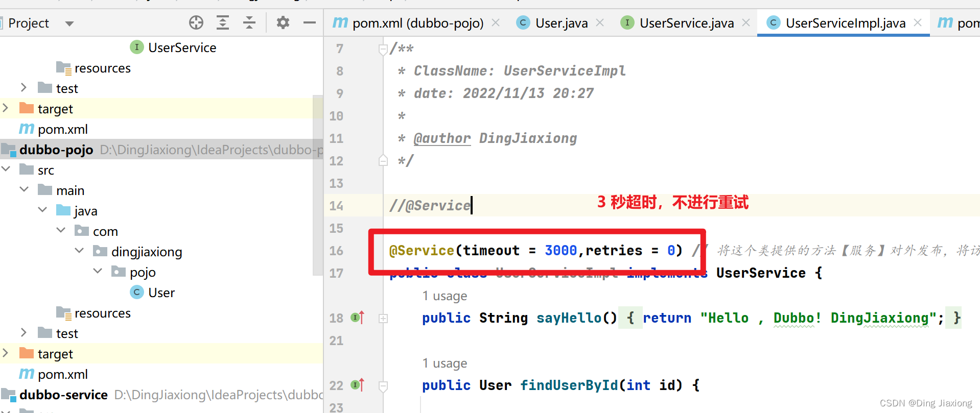Click the Expand All icon in Project panel

point(223,22)
